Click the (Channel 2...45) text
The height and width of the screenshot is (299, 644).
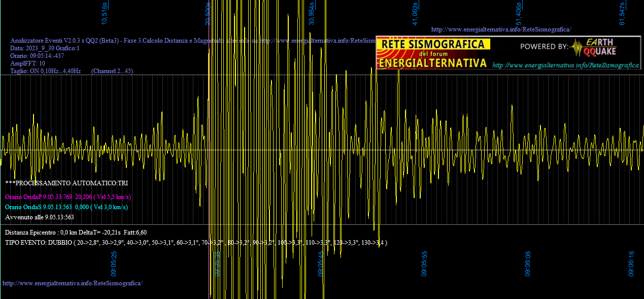coord(112,71)
